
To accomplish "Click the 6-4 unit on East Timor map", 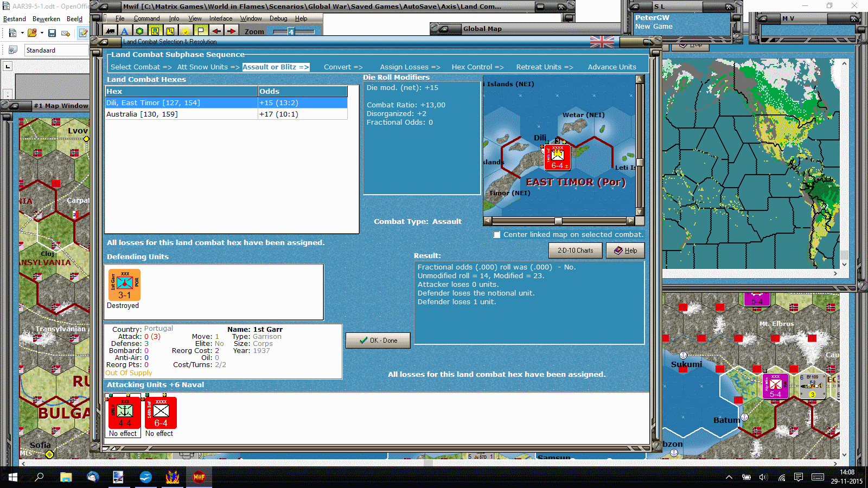I will click(557, 158).
